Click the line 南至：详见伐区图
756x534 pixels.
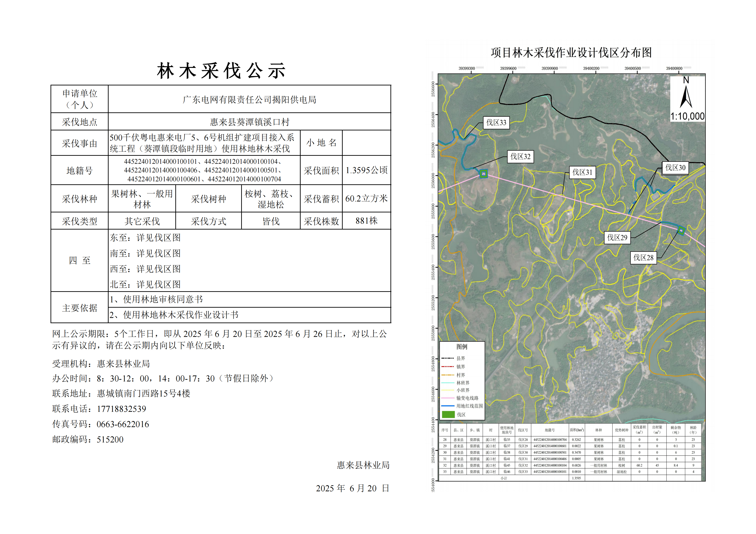pos(145,253)
